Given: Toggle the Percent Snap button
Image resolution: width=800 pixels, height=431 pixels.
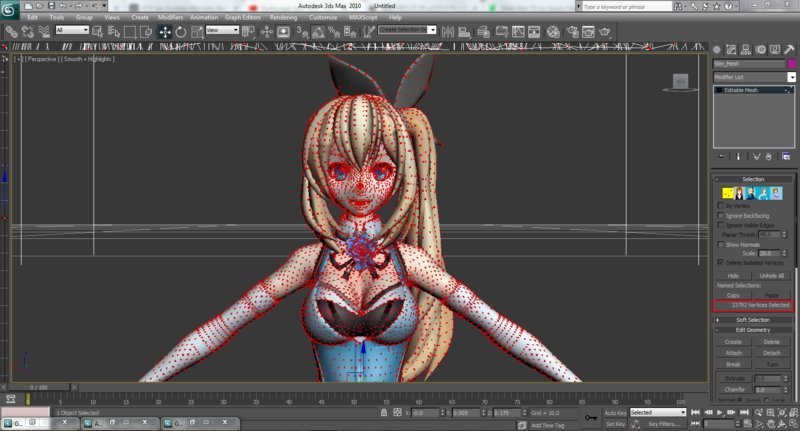Looking at the screenshot, I should 334,33.
